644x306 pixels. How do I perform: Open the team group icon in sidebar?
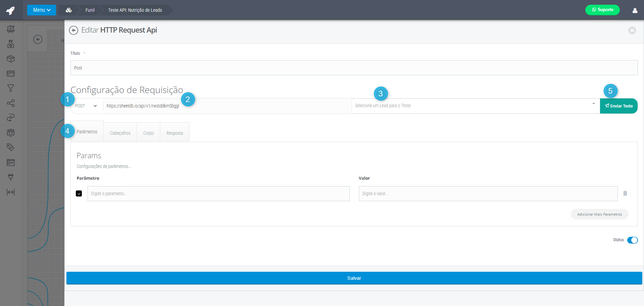11,132
